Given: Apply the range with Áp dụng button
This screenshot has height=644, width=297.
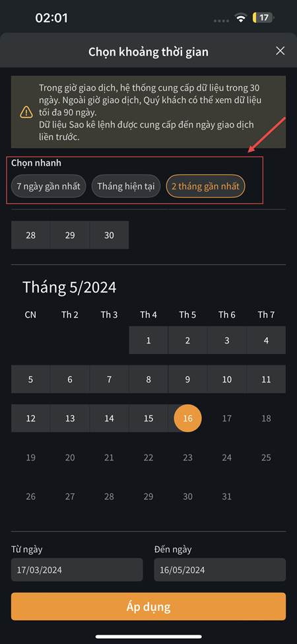Looking at the screenshot, I should pos(148,607).
